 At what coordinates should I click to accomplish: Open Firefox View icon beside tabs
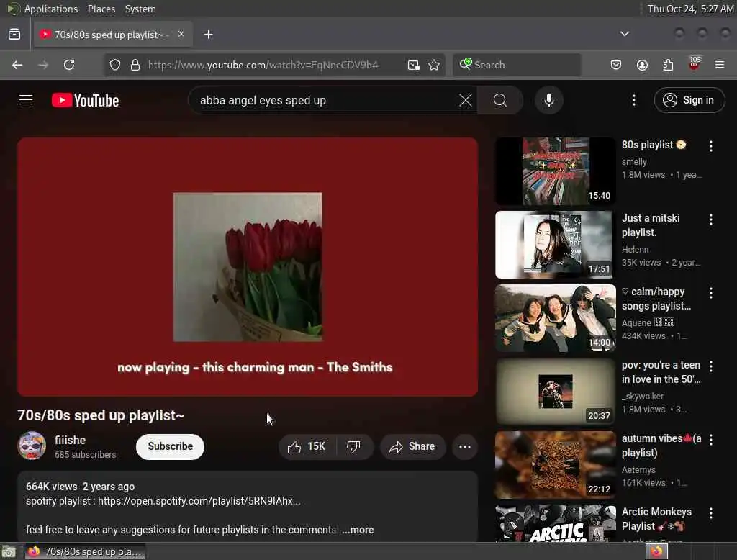click(14, 35)
